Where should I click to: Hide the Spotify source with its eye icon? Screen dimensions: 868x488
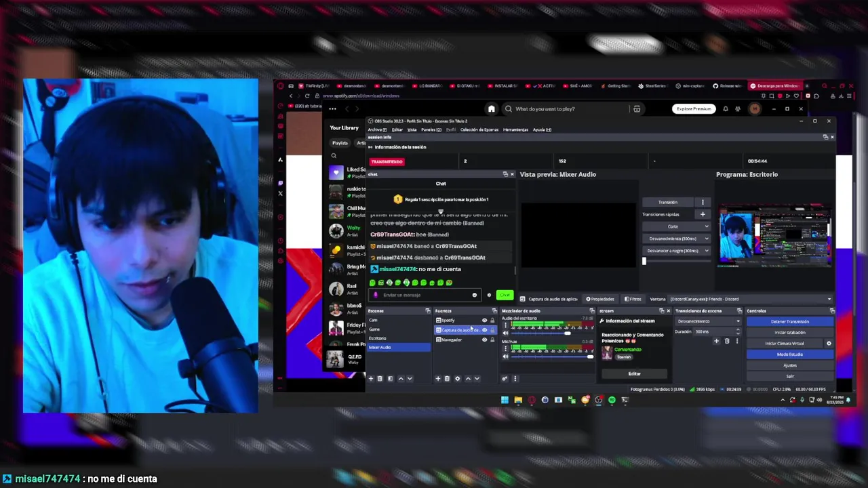484,321
